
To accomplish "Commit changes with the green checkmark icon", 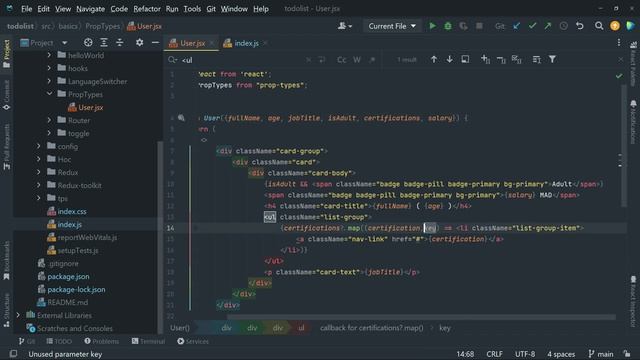I will pyautogui.click(x=532, y=26).
